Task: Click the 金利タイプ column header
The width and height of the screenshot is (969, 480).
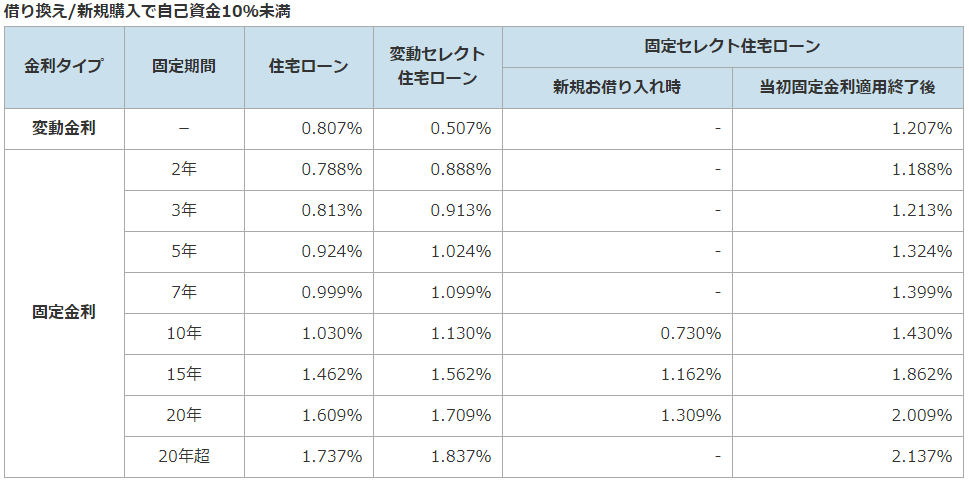Action: click(x=64, y=67)
